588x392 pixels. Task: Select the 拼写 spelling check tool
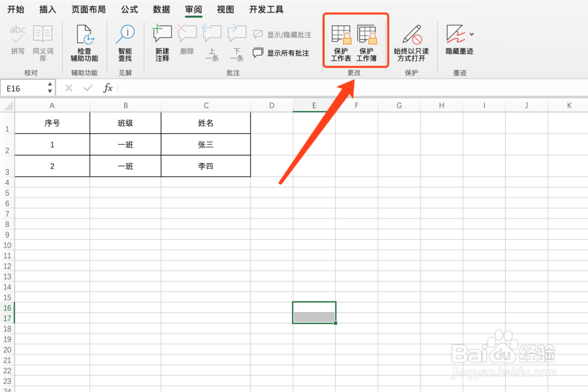[x=18, y=40]
